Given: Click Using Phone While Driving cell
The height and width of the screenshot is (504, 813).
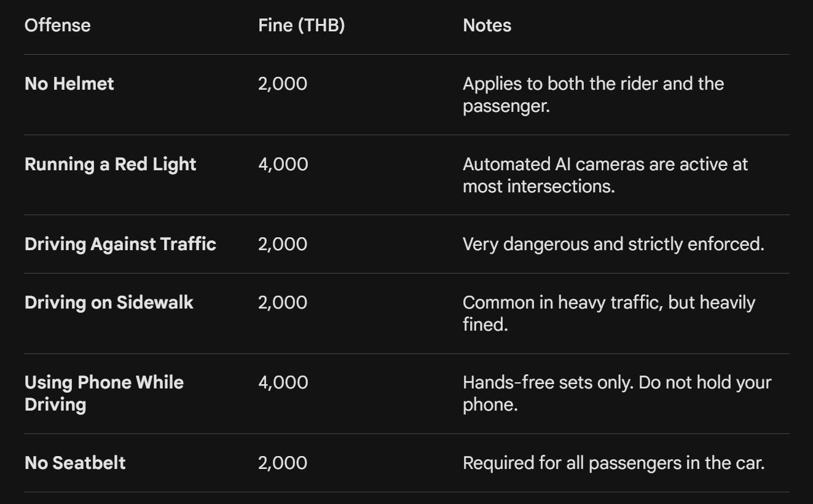Looking at the screenshot, I should pos(104,393).
